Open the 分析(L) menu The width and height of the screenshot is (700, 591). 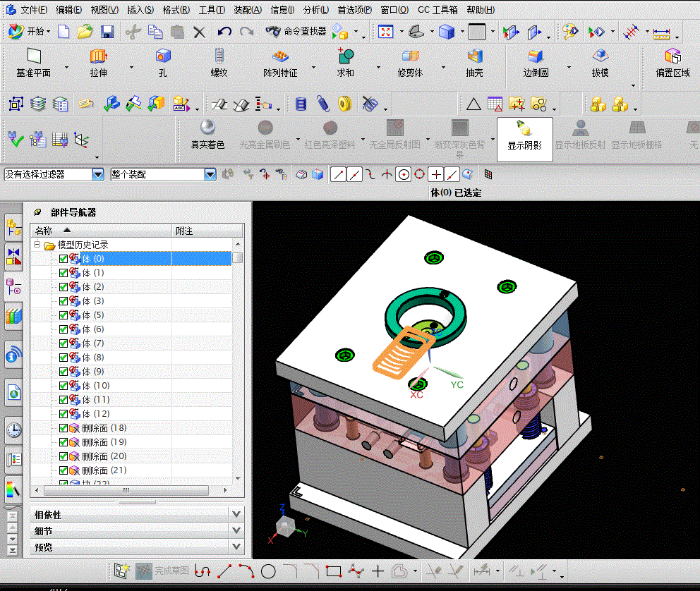[x=315, y=10]
